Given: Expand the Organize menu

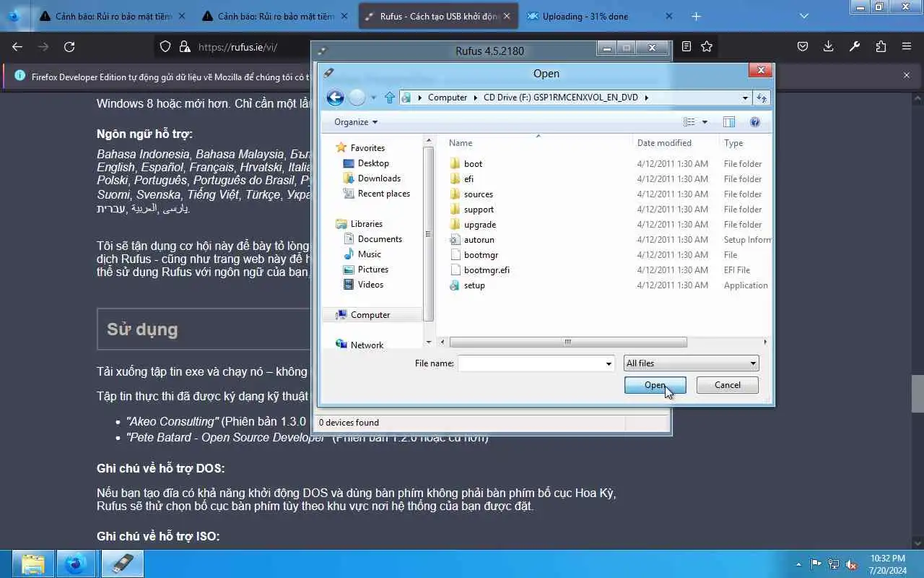Looking at the screenshot, I should (356, 122).
